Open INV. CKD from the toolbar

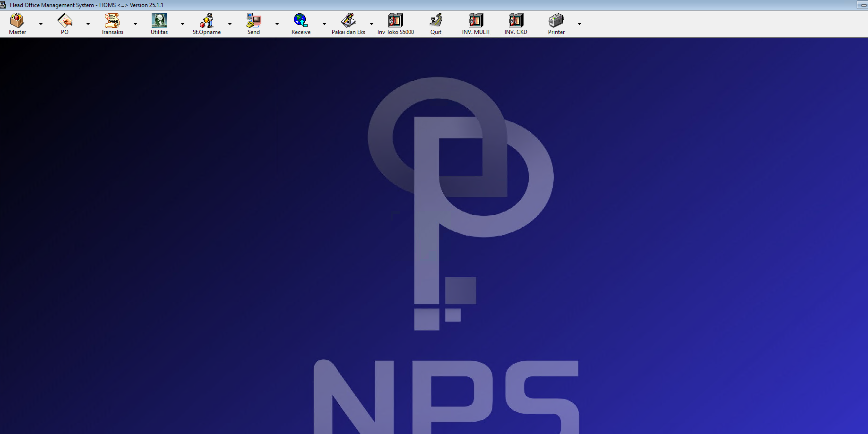pyautogui.click(x=516, y=24)
